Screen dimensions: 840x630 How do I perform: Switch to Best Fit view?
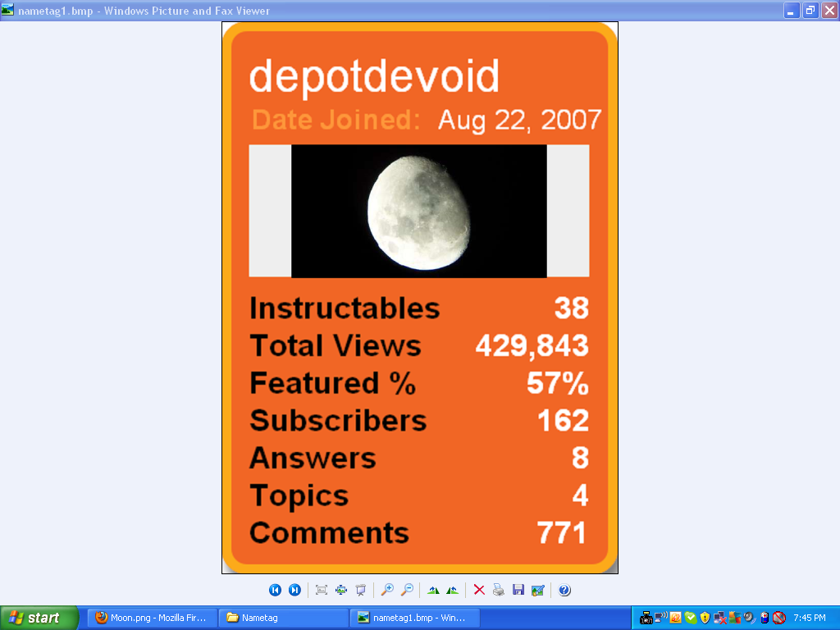(322, 590)
